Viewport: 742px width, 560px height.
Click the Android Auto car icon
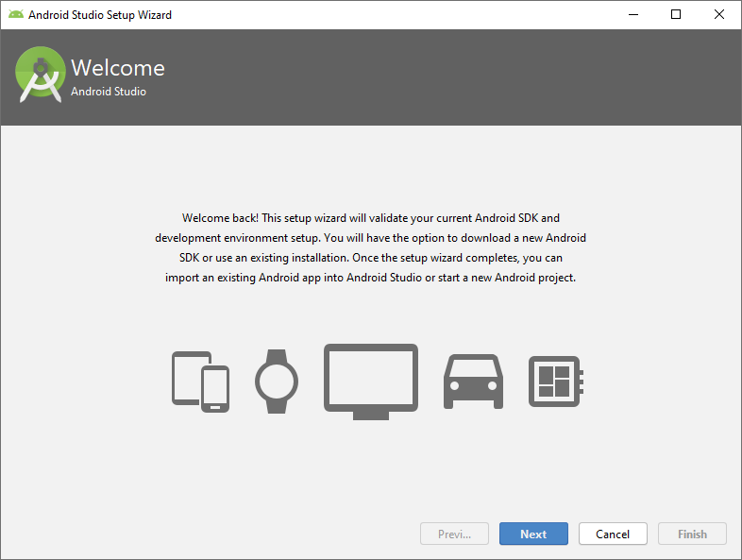[x=473, y=382]
